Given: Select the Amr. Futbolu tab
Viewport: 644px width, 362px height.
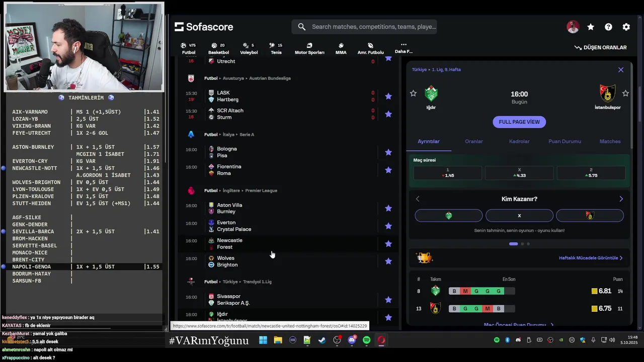Looking at the screenshot, I should click(370, 48).
